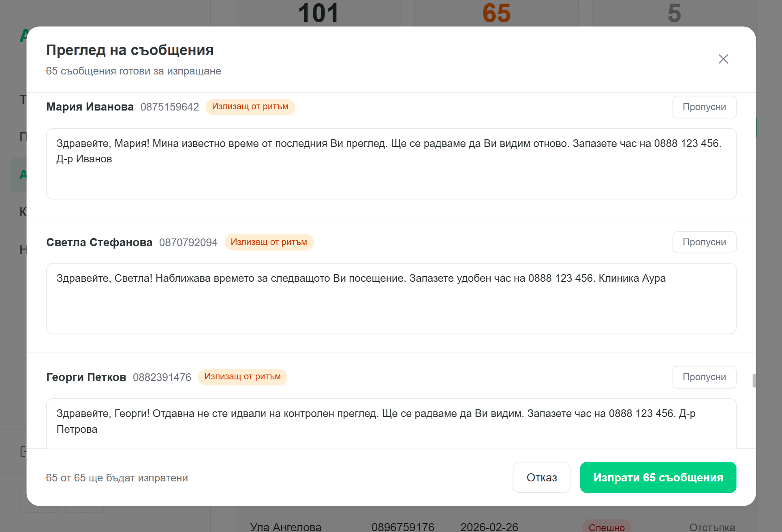
Task: Select Георги Петков's status tag
Action: (242, 377)
